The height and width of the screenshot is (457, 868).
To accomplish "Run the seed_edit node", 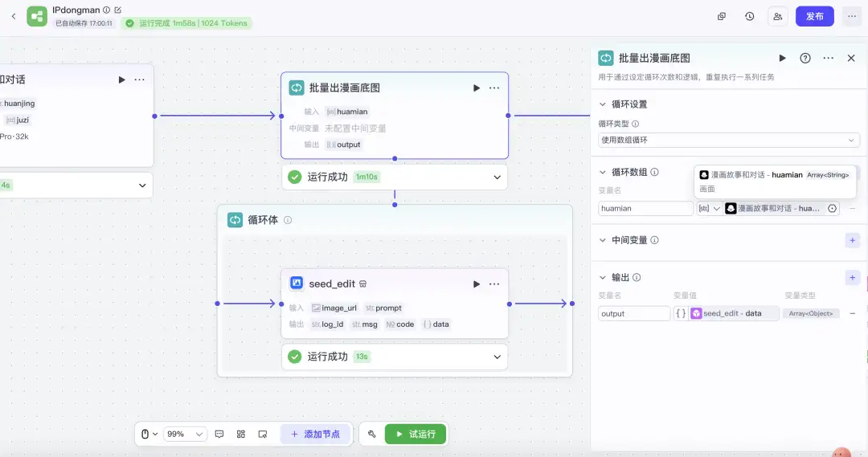I will [x=476, y=284].
